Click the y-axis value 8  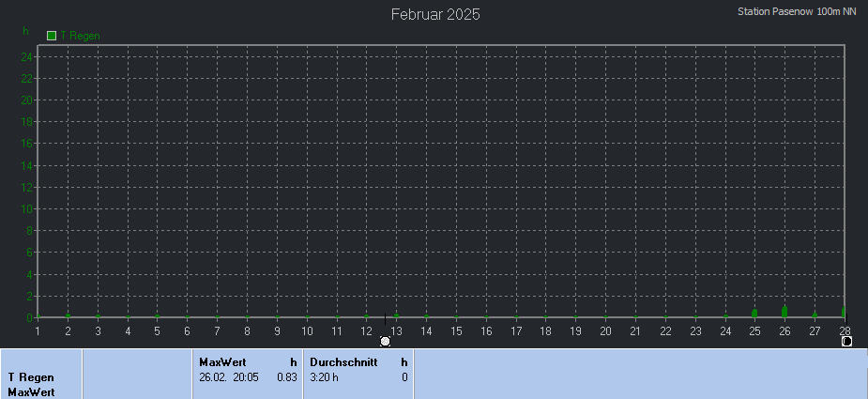click(31, 231)
